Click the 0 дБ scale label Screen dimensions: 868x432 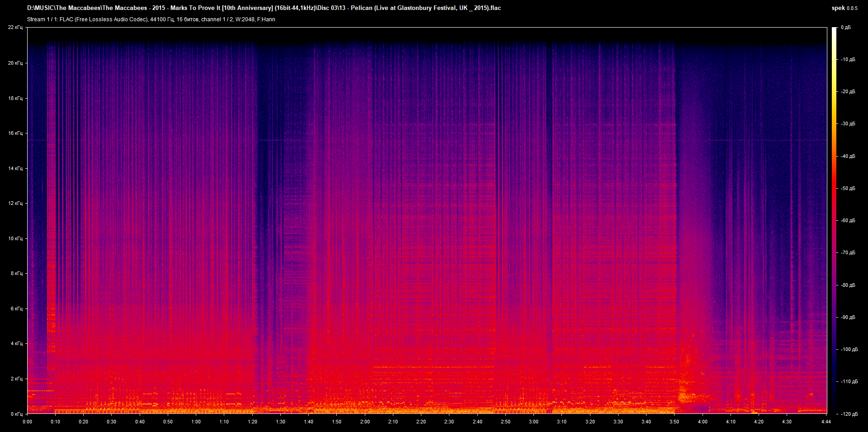[x=846, y=28]
